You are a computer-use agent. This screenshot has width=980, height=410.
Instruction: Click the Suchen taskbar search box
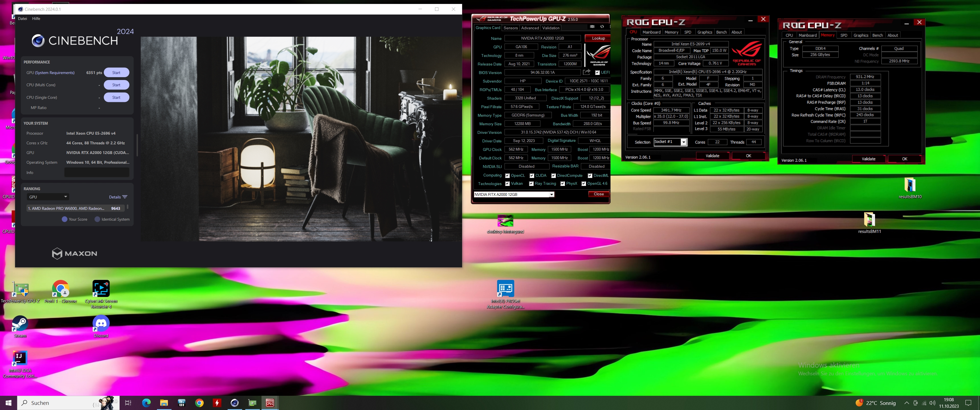68,403
